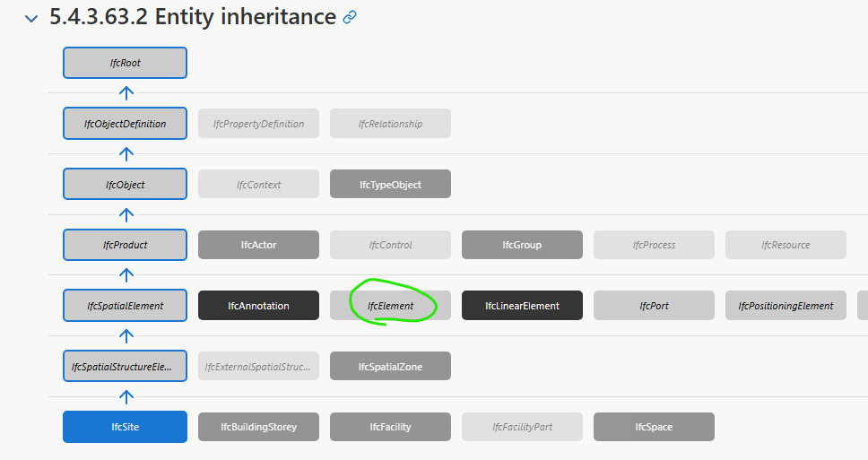Open the circled IfcElement box
The image size is (868, 460).
click(x=390, y=306)
